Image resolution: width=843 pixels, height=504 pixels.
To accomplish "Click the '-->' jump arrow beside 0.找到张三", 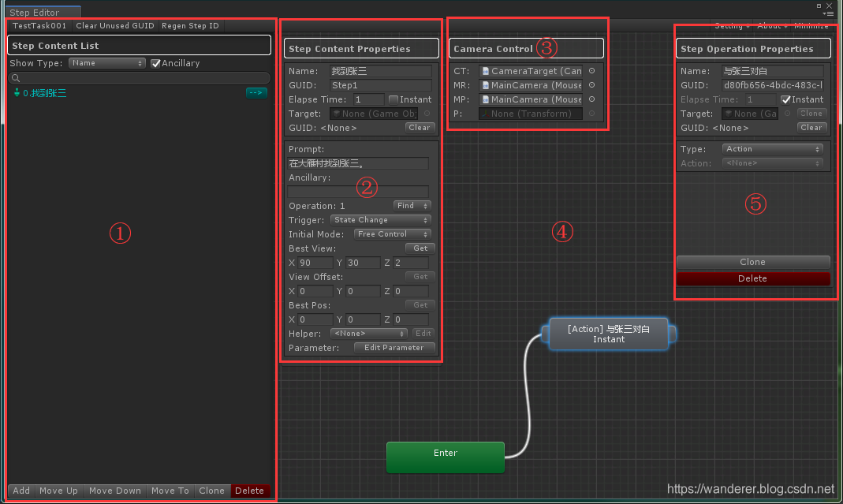I will [x=256, y=92].
